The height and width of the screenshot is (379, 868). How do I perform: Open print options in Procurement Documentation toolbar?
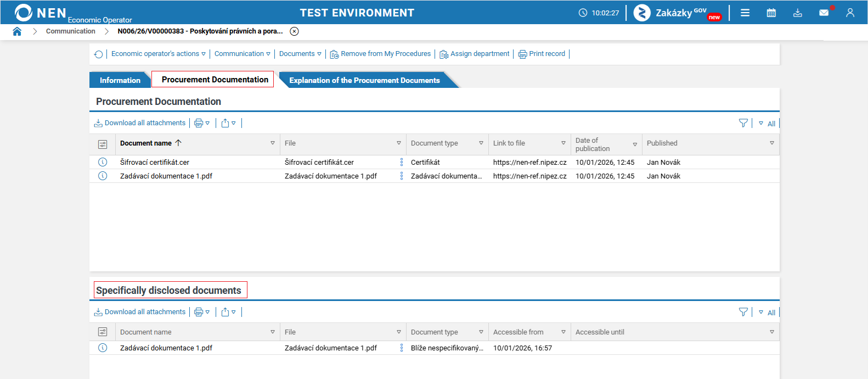(202, 123)
